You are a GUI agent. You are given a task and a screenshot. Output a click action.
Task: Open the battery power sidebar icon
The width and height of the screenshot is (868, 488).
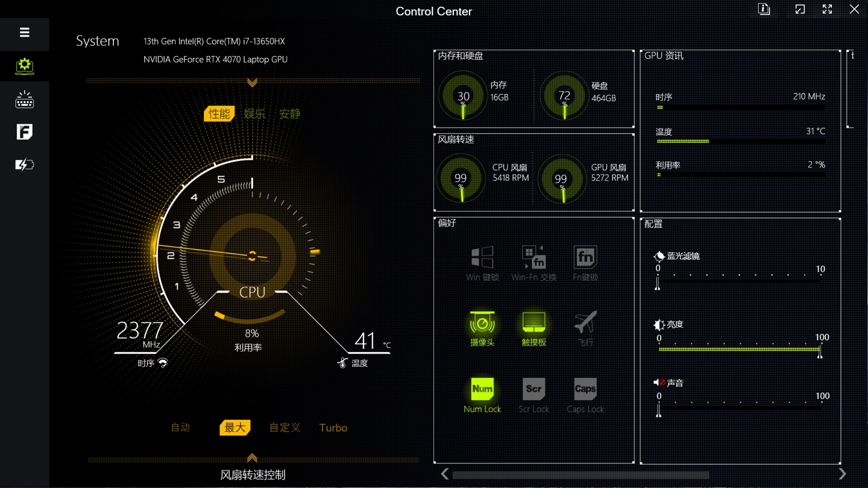click(24, 164)
